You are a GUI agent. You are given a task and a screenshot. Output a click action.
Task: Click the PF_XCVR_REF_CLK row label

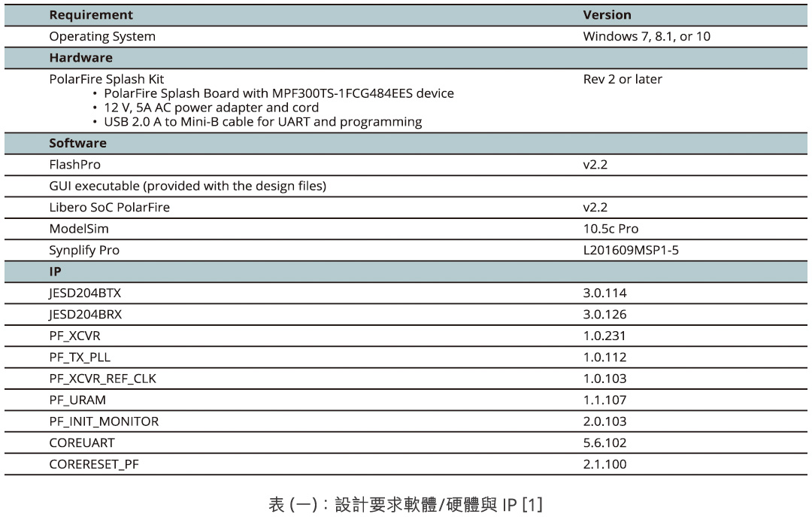click(102, 379)
